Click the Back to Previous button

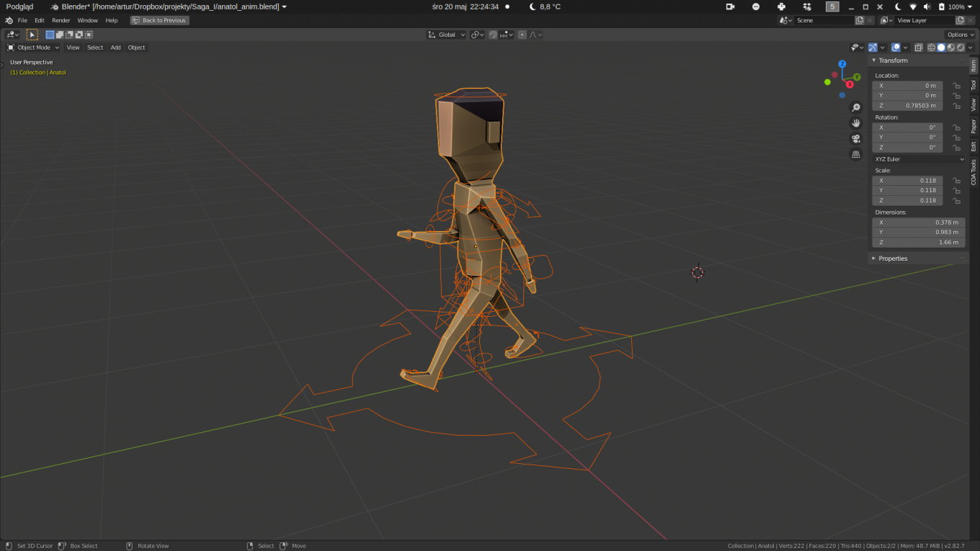(159, 20)
